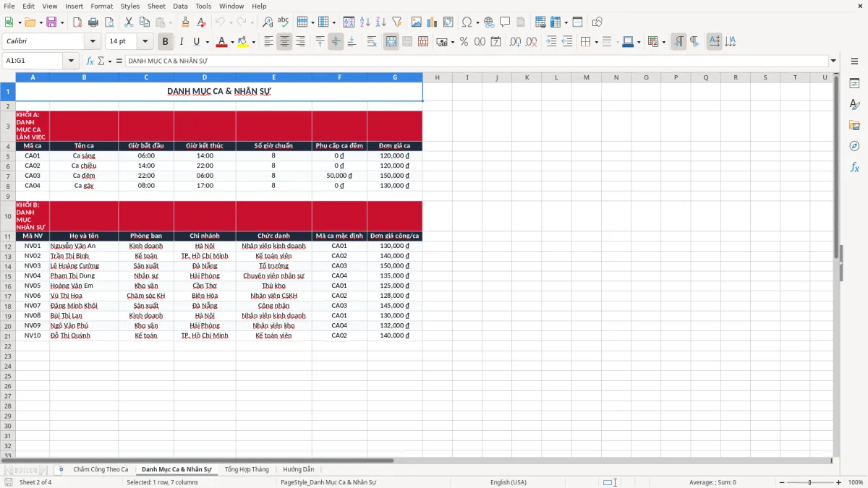Open the font color dropdown arrow

(x=232, y=42)
